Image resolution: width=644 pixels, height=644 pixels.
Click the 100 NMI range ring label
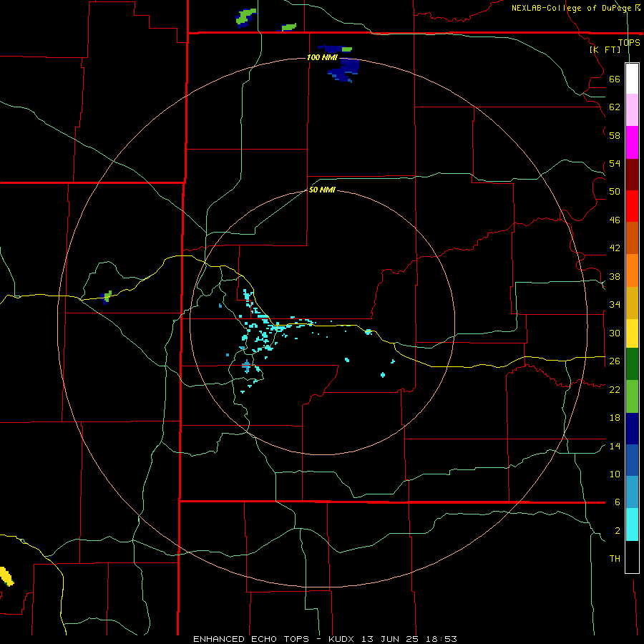tap(322, 57)
